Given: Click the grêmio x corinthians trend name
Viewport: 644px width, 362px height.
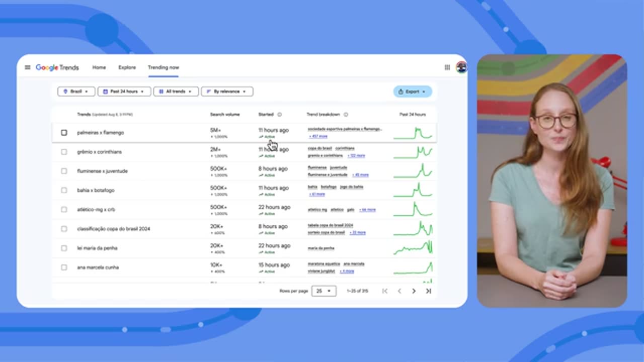Looking at the screenshot, I should (x=99, y=152).
